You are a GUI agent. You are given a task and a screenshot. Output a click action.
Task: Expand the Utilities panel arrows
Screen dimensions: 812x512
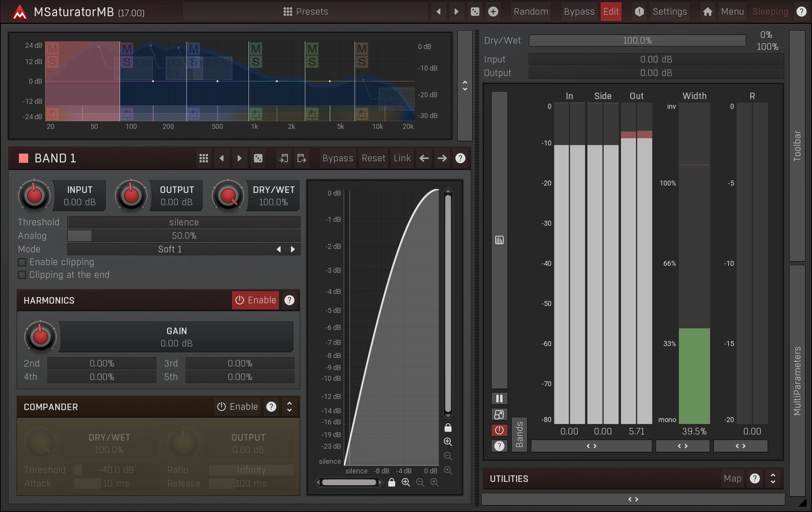[x=773, y=478]
